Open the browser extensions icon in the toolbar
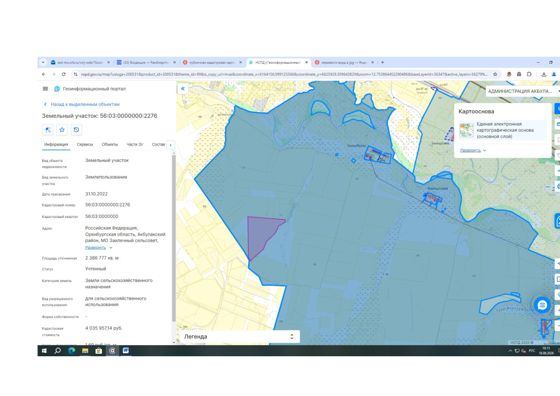This screenshot has width=560, height=396. [529, 74]
